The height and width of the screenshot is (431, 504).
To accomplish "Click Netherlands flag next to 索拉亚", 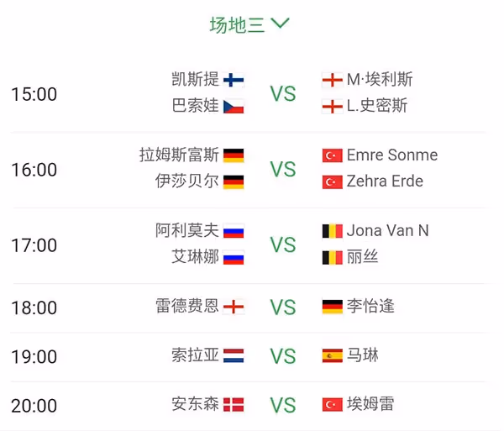I will pos(234,355).
